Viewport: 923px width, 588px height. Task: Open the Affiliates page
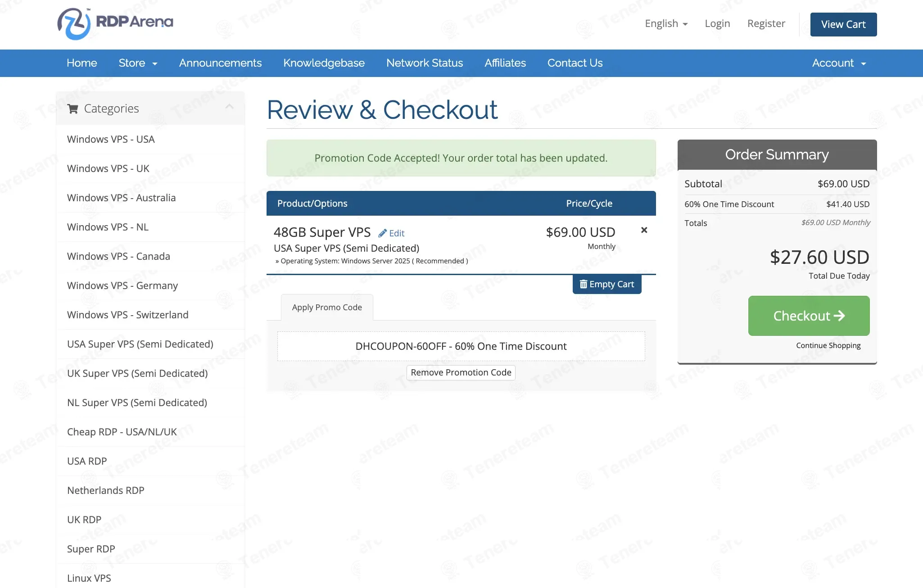(x=505, y=63)
